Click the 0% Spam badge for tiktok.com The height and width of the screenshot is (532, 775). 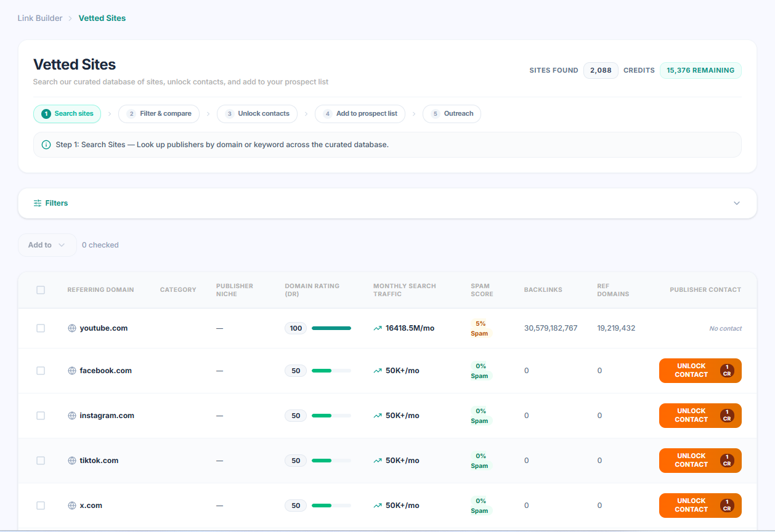(x=480, y=461)
